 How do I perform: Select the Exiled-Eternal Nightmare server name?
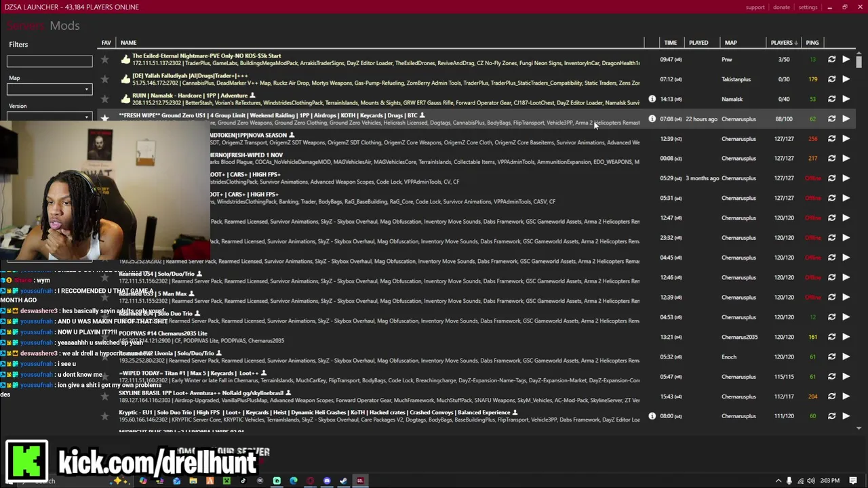pyautogui.click(x=206, y=56)
